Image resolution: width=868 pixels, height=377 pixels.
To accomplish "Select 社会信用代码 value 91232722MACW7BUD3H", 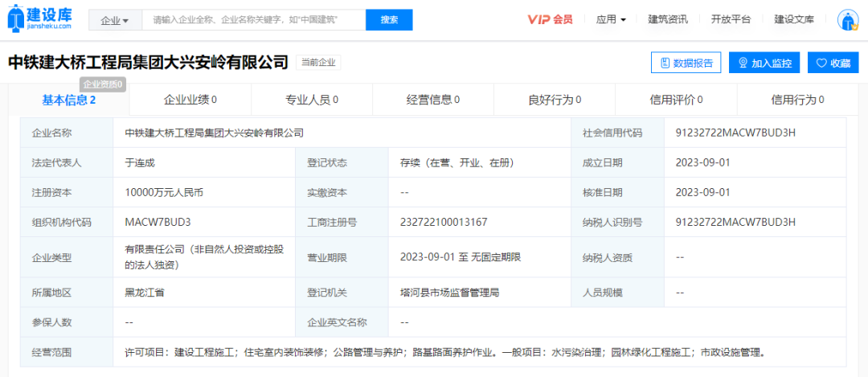I will click(x=735, y=133).
